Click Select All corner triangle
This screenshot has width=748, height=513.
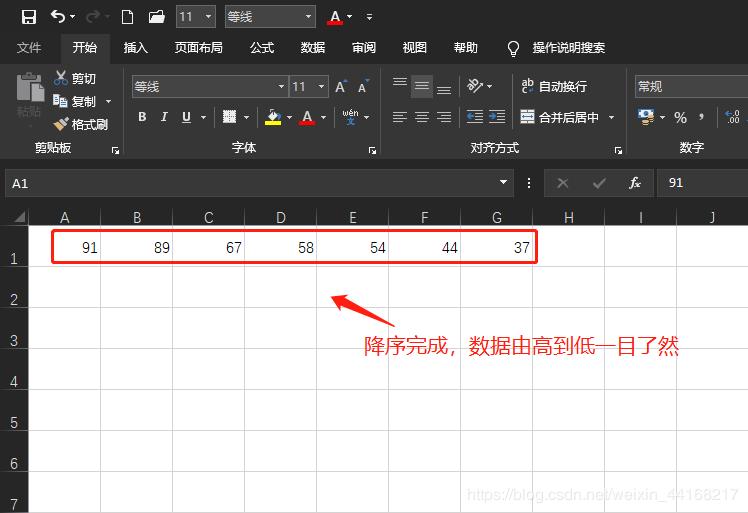(20, 218)
